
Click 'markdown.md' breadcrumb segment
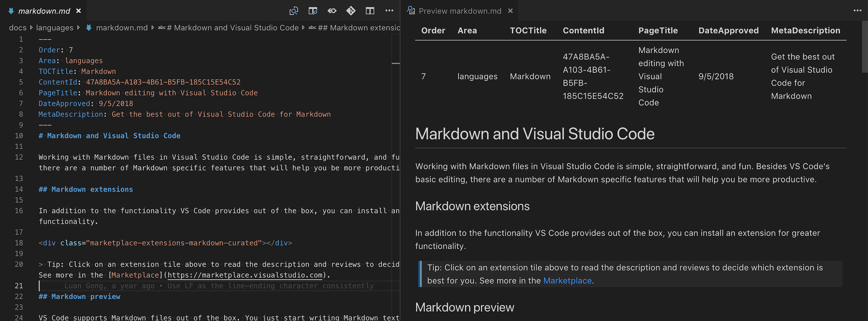click(122, 28)
